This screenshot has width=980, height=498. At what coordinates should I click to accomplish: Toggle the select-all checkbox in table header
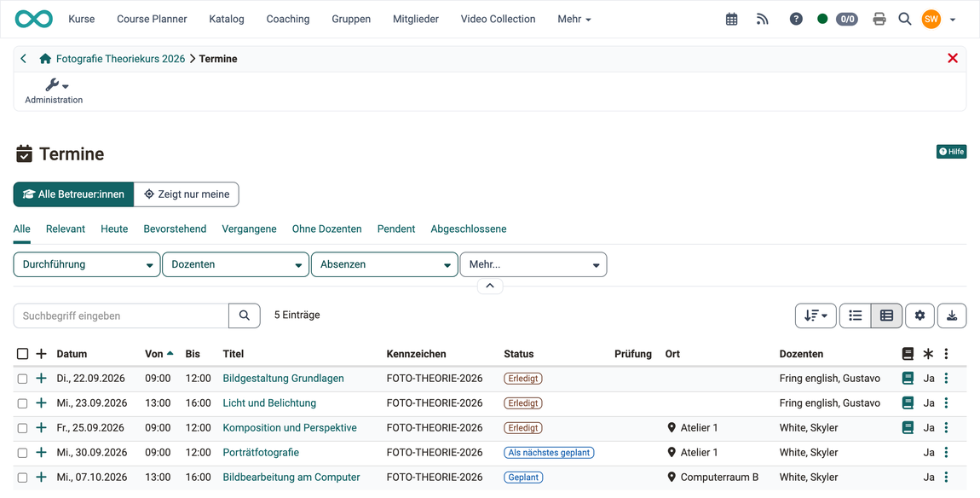(22, 354)
